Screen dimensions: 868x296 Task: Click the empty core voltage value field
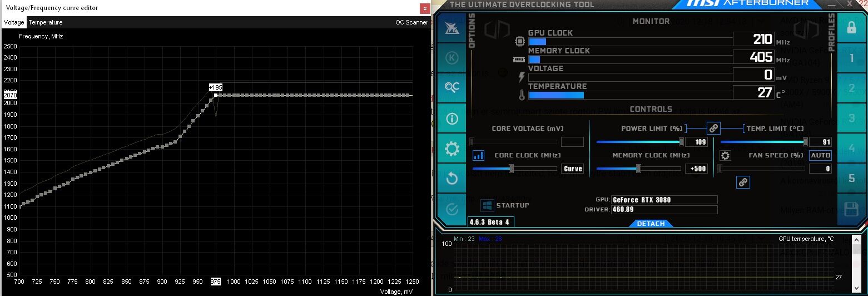[x=572, y=142]
